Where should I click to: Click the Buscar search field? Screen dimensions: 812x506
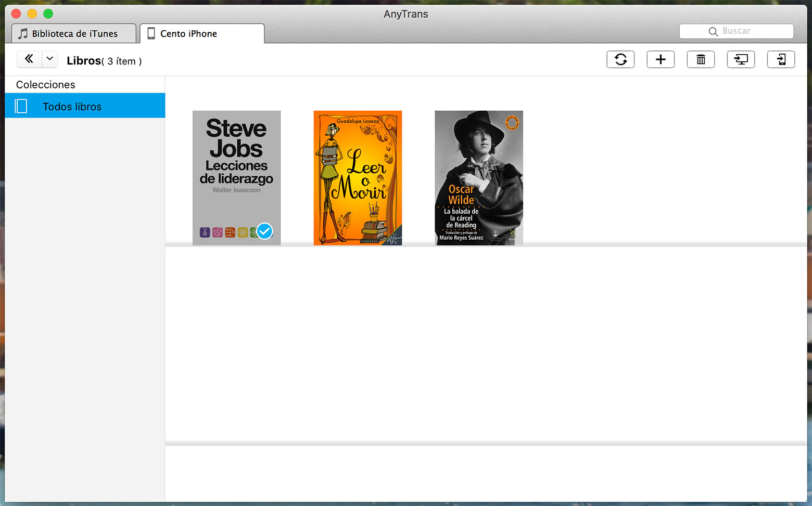pyautogui.click(x=736, y=31)
